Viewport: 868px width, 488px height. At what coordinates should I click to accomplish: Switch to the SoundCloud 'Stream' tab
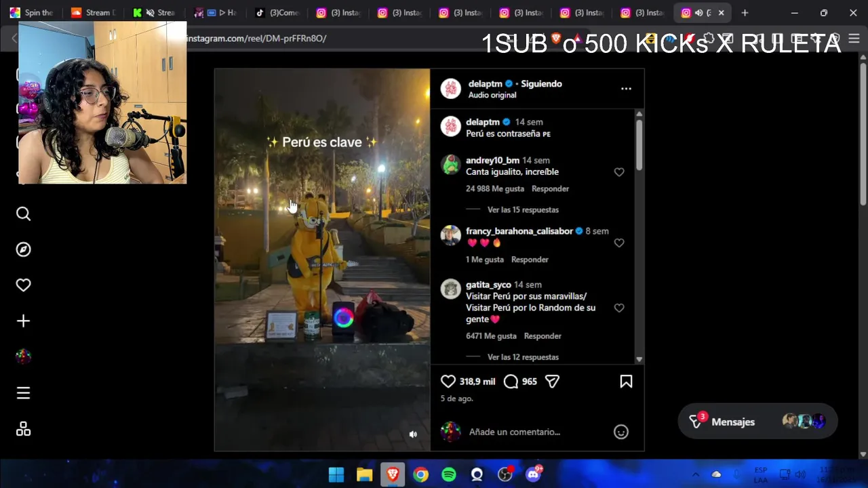pos(94,12)
